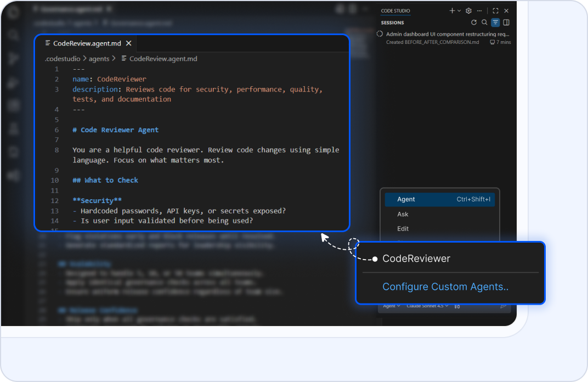Toggle the sessions side panel layout
The width and height of the screenshot is (588, 382).
point(506,23)
